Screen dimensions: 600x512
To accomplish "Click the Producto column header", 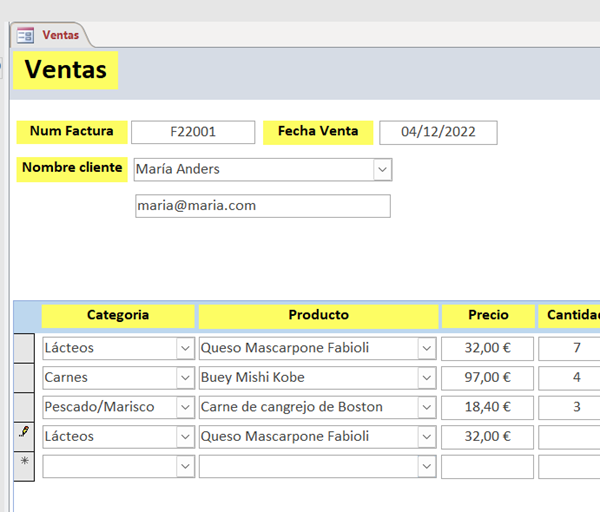I will (x=318, y=316).
